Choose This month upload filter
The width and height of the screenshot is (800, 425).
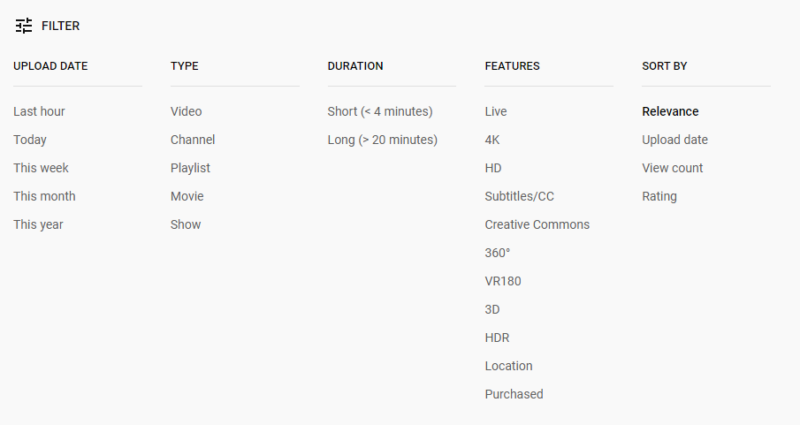pos(44,196)
